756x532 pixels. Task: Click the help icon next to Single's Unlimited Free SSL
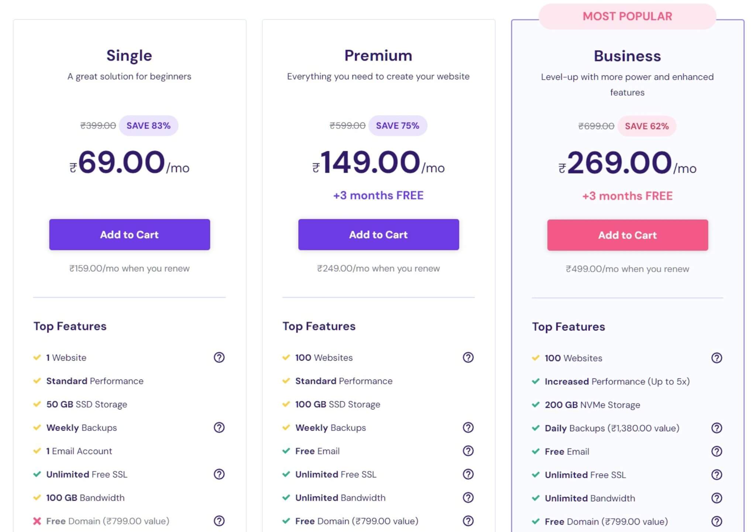[219, 474]
